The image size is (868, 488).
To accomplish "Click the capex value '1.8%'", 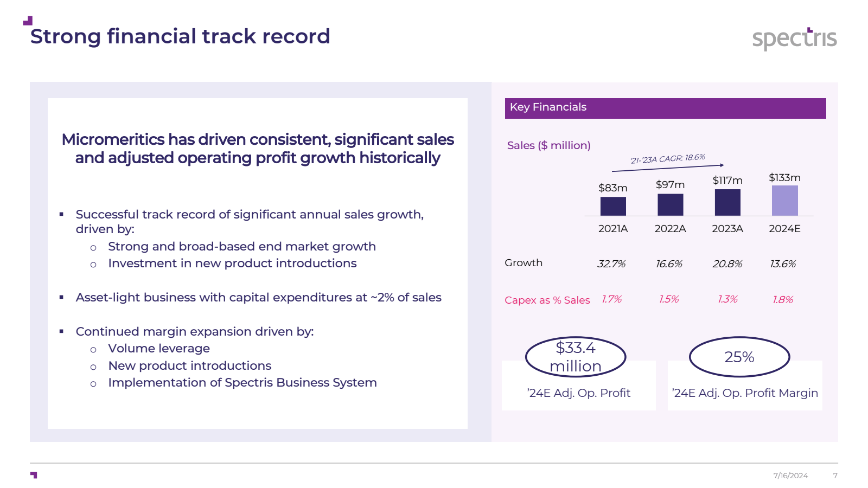I will (783, 300).
